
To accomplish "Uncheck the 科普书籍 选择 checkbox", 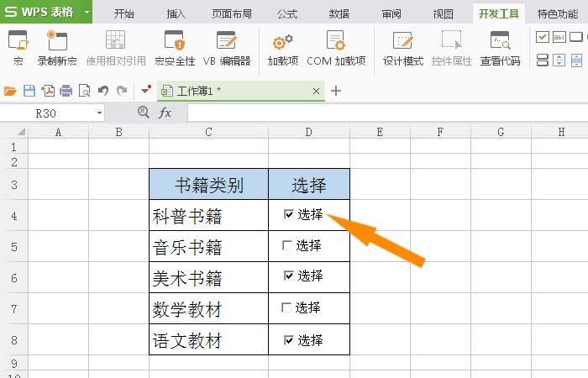I will pyautogui.click(x=289, y=214).
